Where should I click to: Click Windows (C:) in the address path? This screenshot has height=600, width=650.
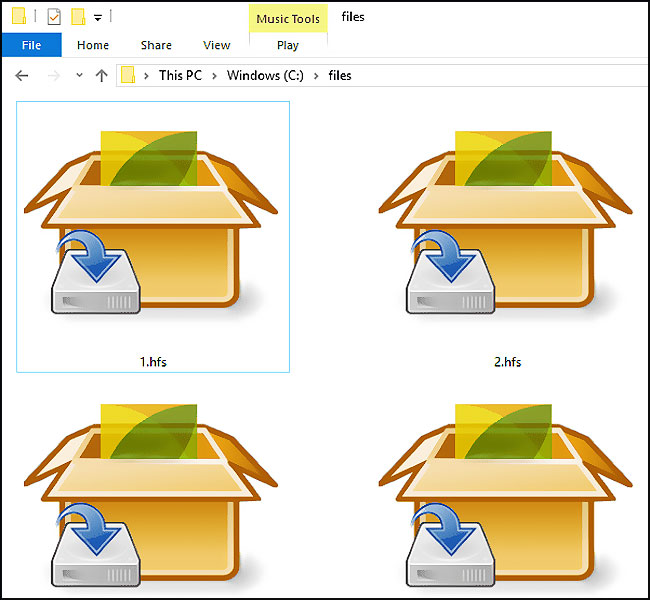[x=265, y=75]
